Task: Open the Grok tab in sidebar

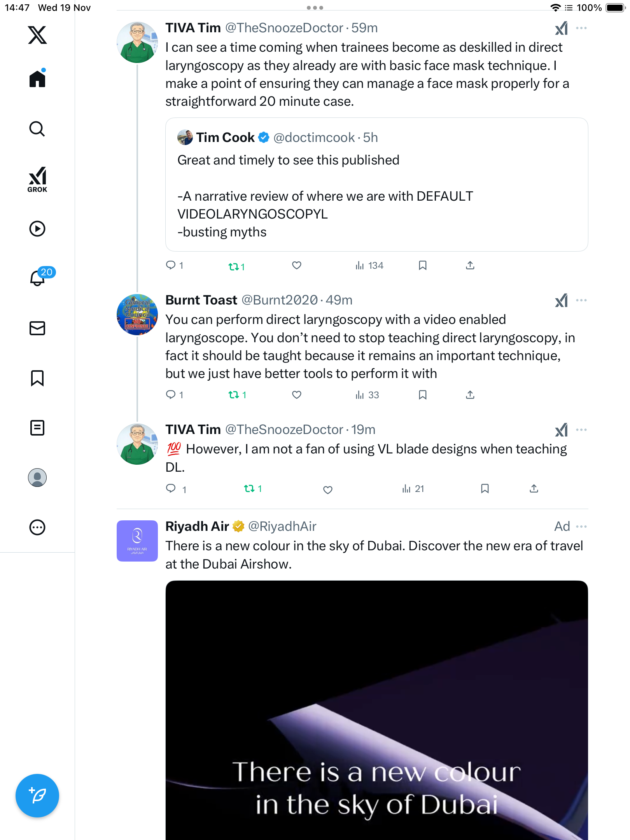Action: [37, 180]
